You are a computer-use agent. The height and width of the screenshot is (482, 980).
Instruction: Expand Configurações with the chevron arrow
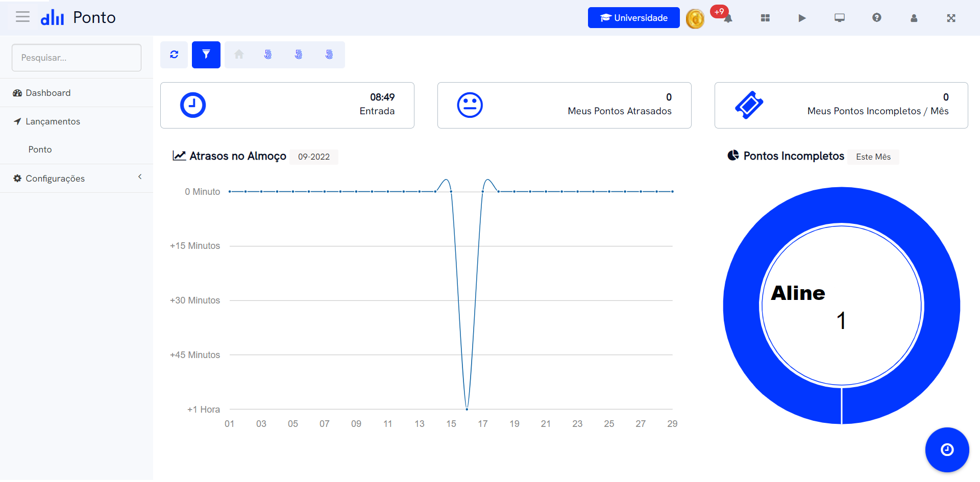coord(140,177)
